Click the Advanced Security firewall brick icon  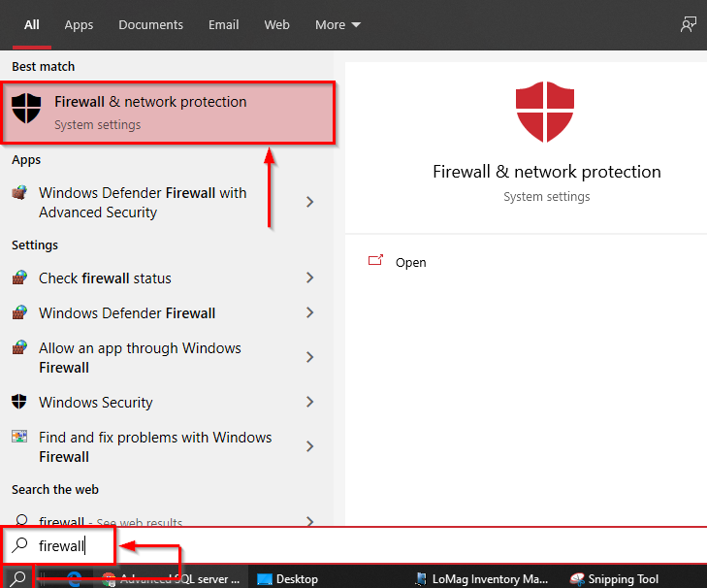19,193
